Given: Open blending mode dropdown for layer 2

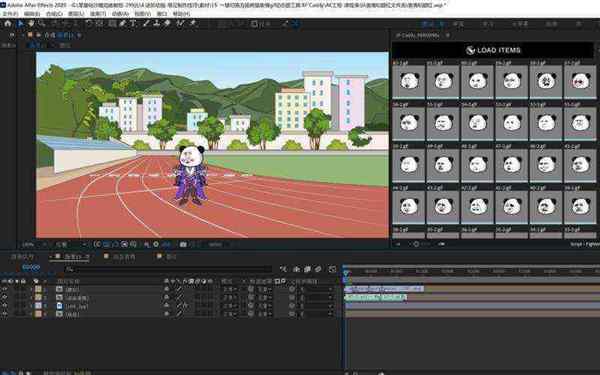Looking at the screenshot, I should point(230,297).
